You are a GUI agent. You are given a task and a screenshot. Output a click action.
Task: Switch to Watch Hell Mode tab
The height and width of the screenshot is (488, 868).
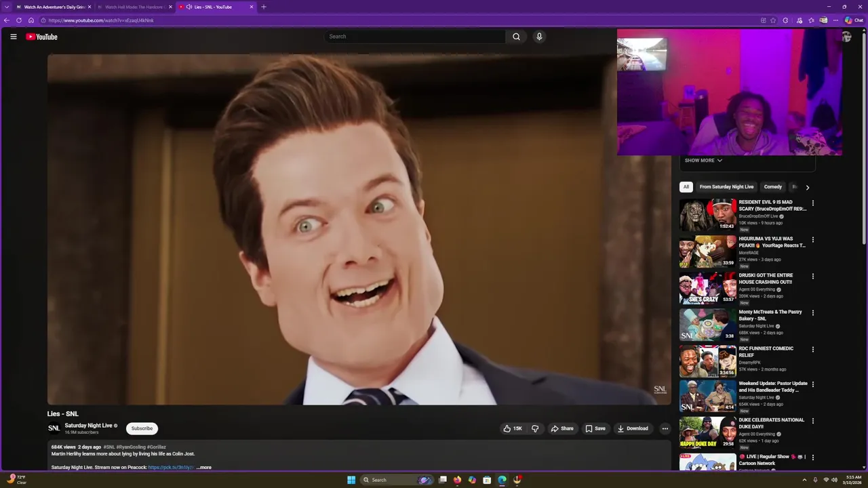click(134, 7)
